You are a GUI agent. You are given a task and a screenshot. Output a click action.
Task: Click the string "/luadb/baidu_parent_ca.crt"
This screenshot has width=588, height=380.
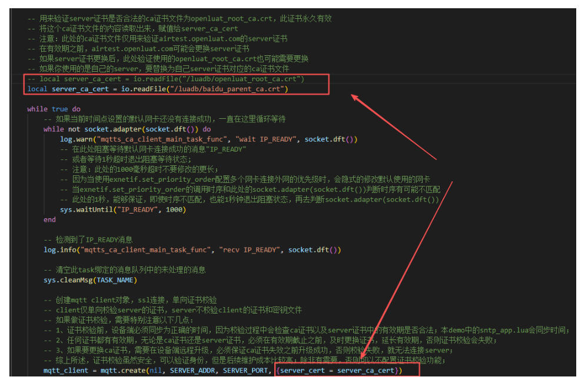coord(227,89)
